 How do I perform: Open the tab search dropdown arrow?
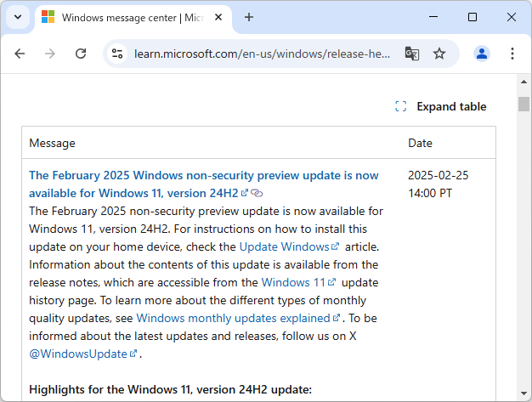tap(18, 17)
